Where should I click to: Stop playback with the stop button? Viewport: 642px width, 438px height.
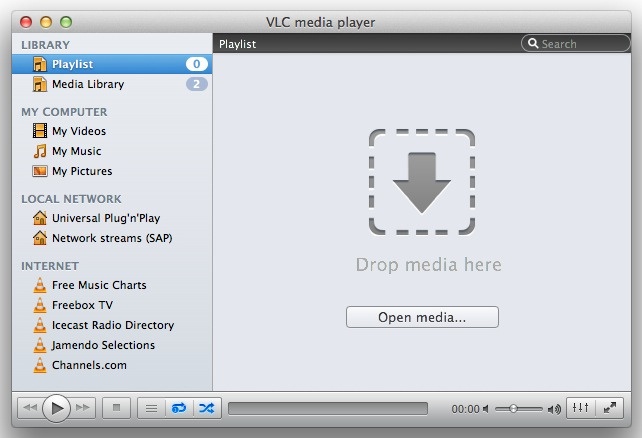click(x=116, y=408)
